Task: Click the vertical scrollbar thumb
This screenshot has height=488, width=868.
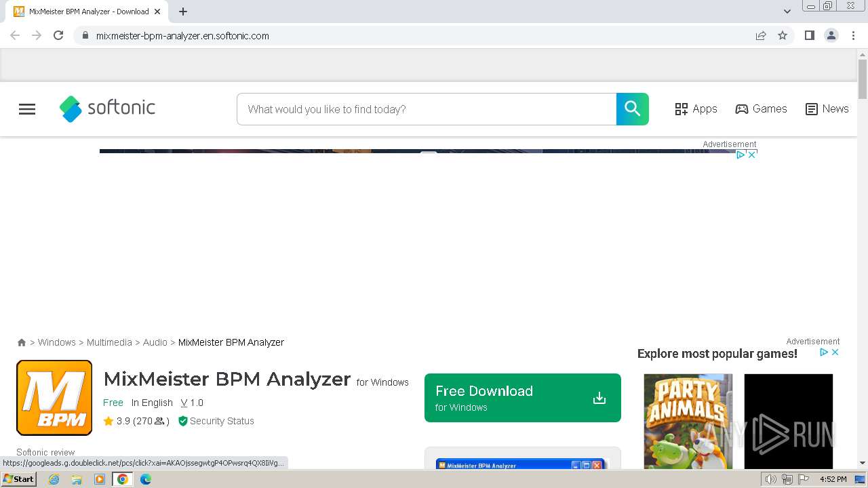Action: point(863,79)
